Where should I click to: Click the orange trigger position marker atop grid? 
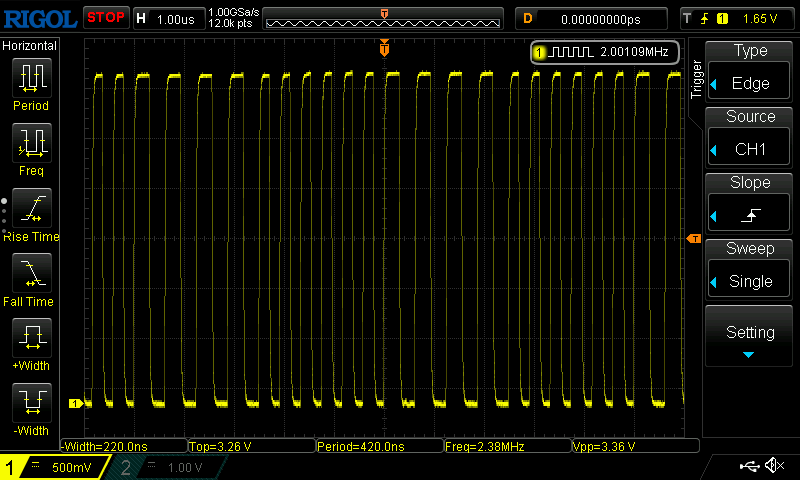tap(384, 47)
